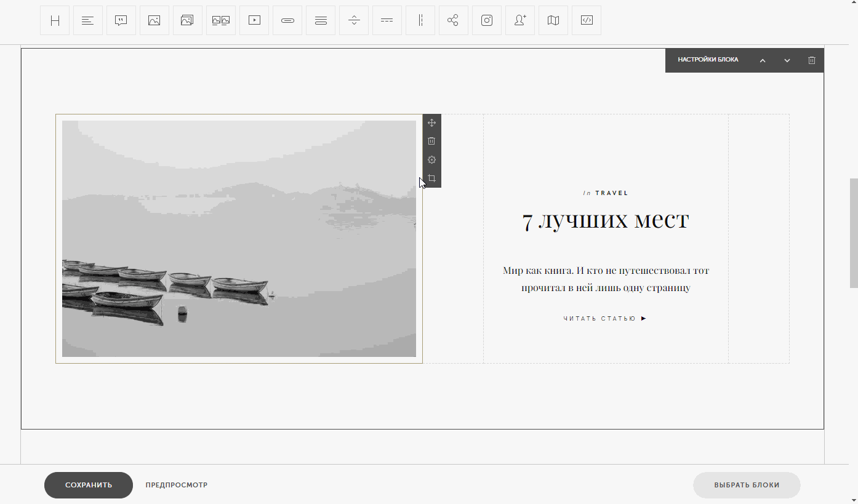Screen dimensions: 858x504
Task: Move the block up with the chevron
Action: point(763,60)
